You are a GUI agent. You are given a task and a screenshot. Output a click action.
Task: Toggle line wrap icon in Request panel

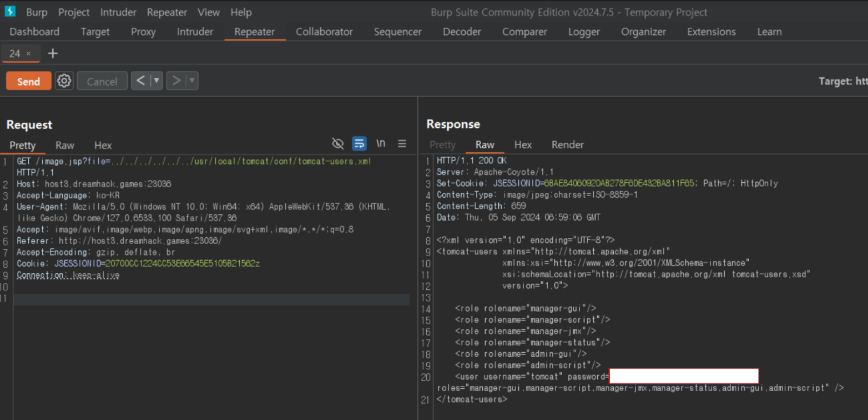359,144
